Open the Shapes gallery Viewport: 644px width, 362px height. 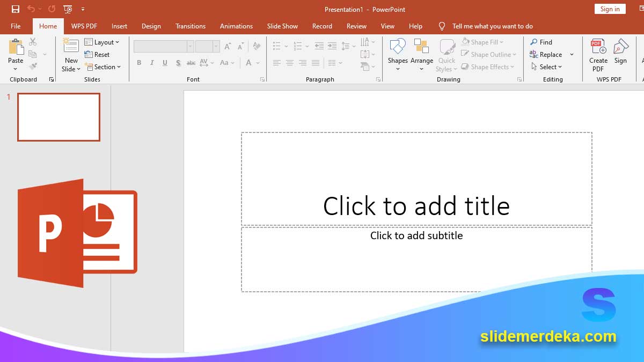(398, 55)
